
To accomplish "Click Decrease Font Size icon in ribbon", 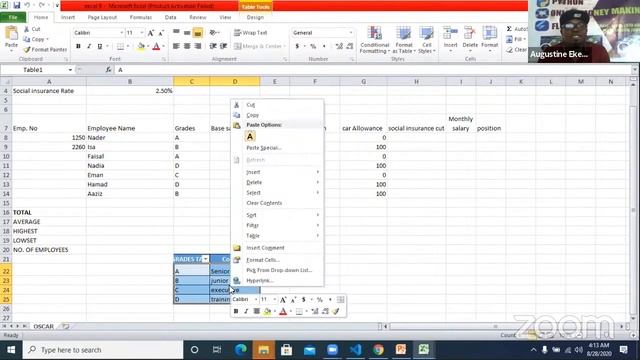I will pos(161,33).
